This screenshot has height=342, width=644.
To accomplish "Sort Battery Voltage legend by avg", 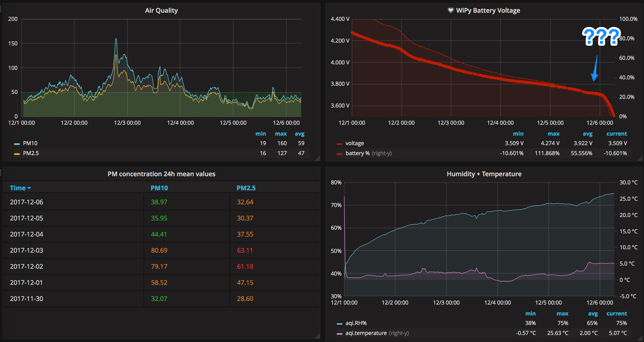I will pos(587,134).
